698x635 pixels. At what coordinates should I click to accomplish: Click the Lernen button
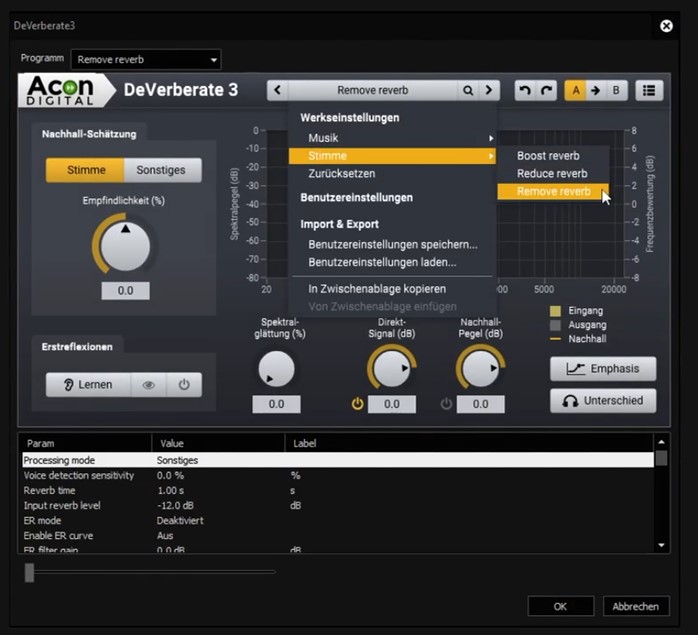[x=89, y=385]
